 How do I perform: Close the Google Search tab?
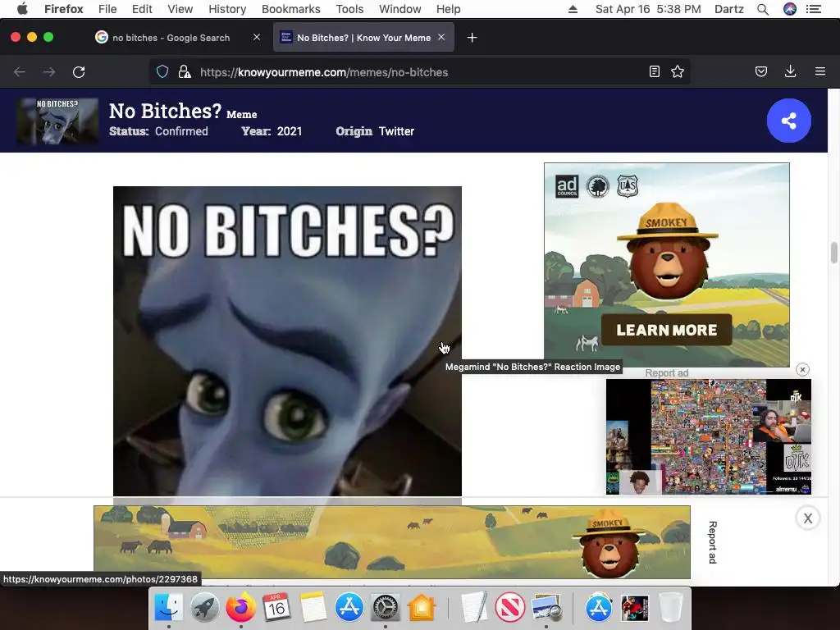pos(257,38)
